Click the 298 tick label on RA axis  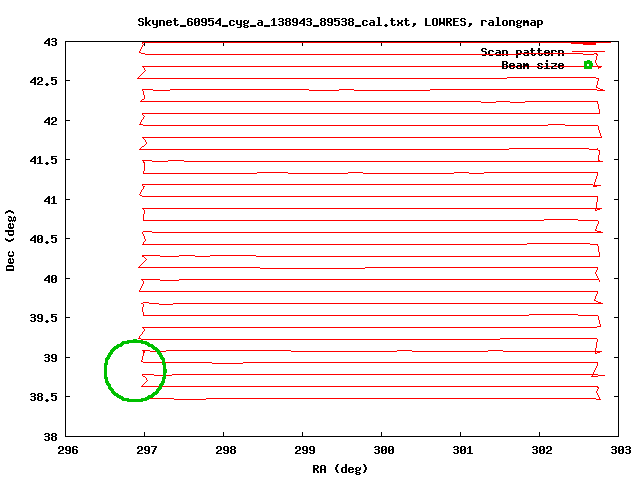[224, 450]
